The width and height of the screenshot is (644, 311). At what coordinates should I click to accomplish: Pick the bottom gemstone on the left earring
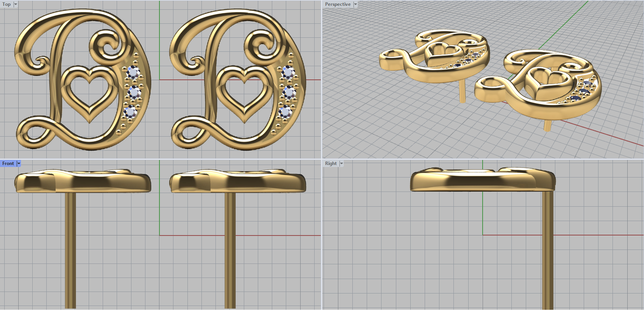(x=130, y=112)
